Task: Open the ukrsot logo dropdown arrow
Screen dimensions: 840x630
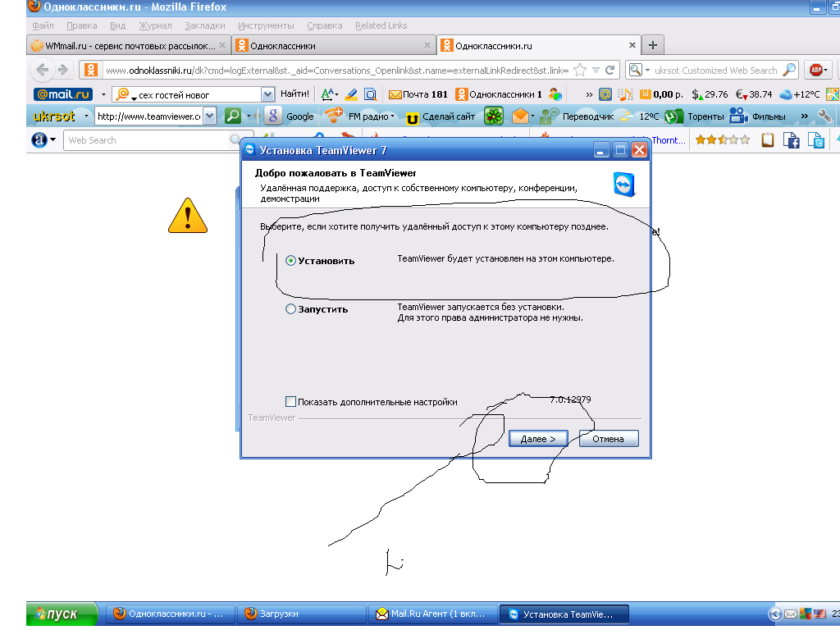Action: click(x=85, y=116)
